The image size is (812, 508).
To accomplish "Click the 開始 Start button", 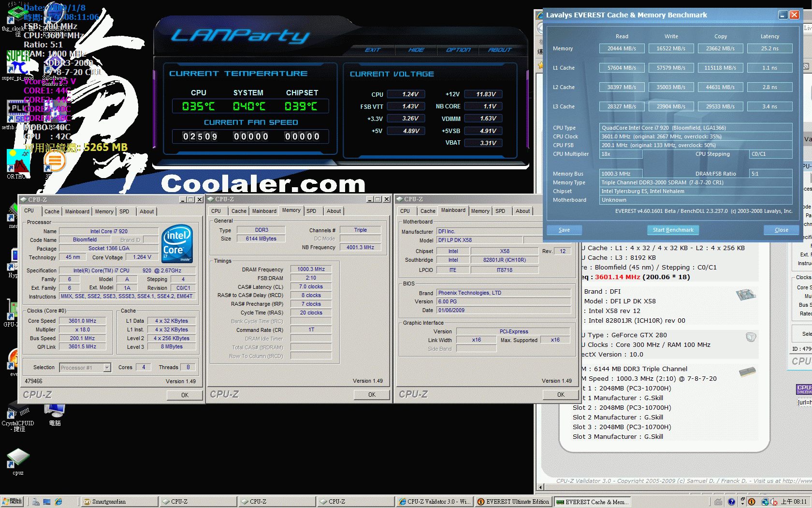I will point(13,502).
